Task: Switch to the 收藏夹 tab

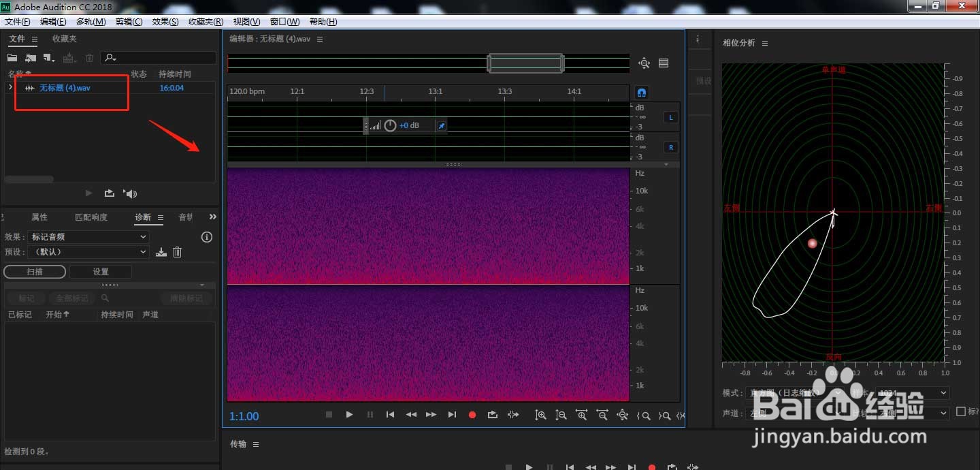Action: pos(65,39)
